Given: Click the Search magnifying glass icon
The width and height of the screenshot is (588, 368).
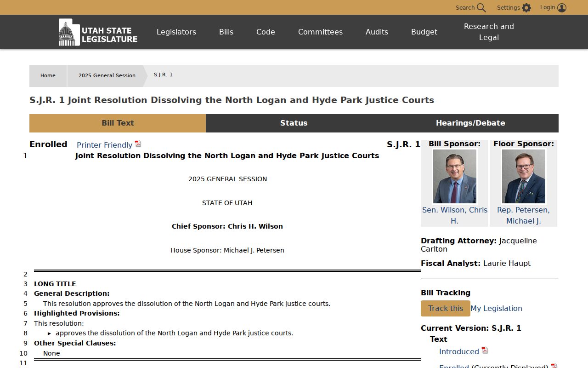Looking at the screenshot, I should coord(481,8).
